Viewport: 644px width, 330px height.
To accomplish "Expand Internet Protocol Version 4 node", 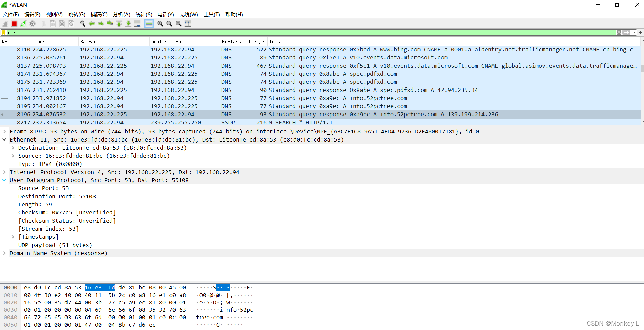I will click(4, 172).
